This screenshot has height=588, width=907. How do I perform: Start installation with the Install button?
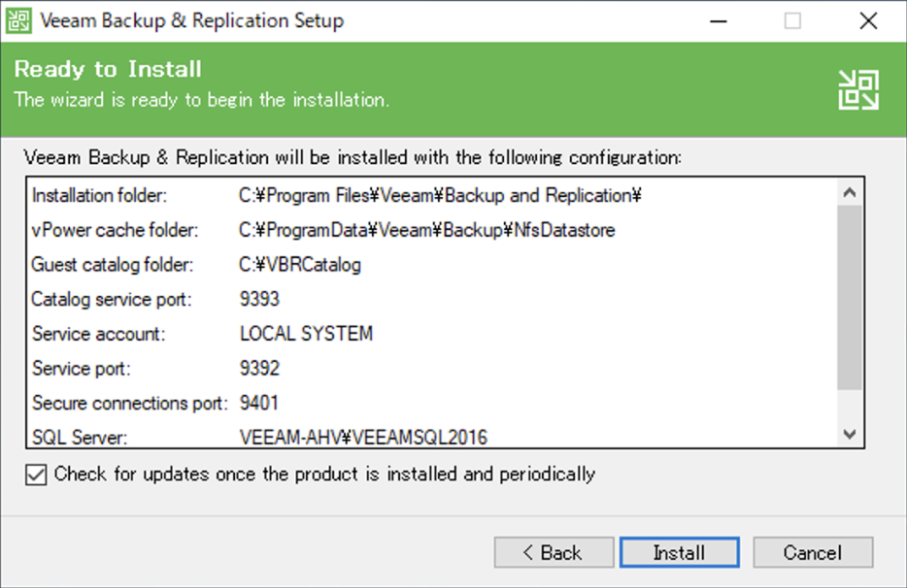(x=679, y=553)
